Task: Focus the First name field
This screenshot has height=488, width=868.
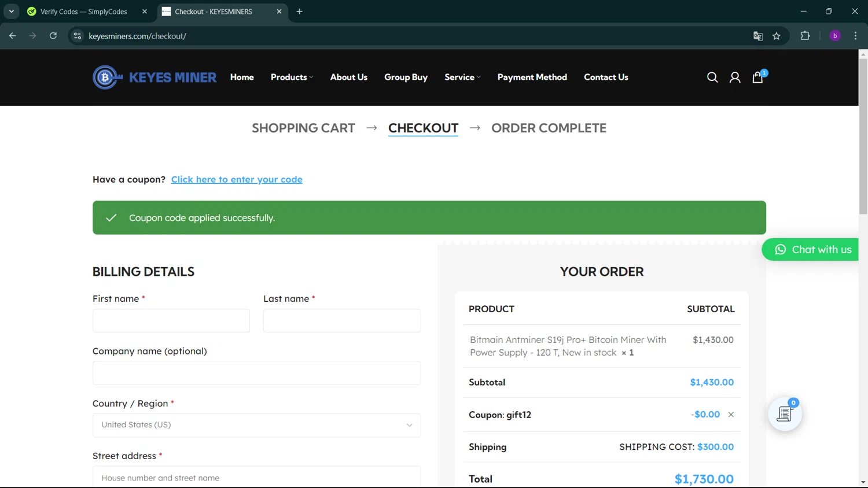Action: coord(171,320)
